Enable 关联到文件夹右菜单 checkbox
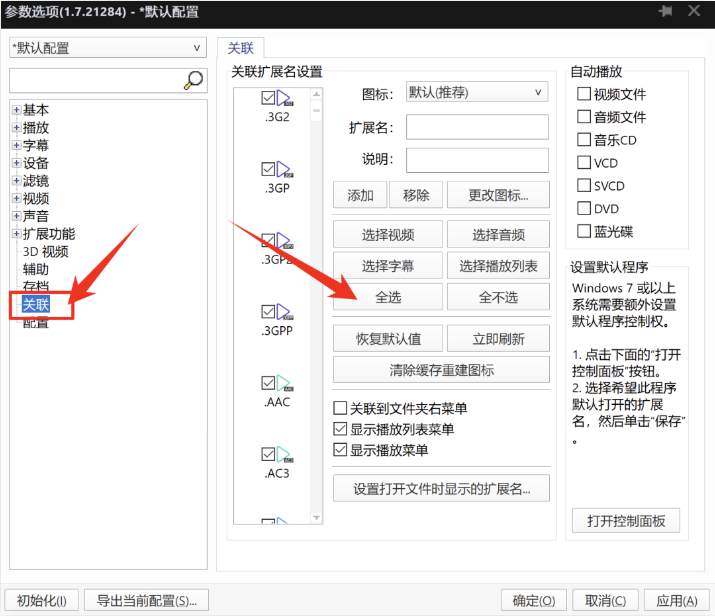 pos(340,408)
